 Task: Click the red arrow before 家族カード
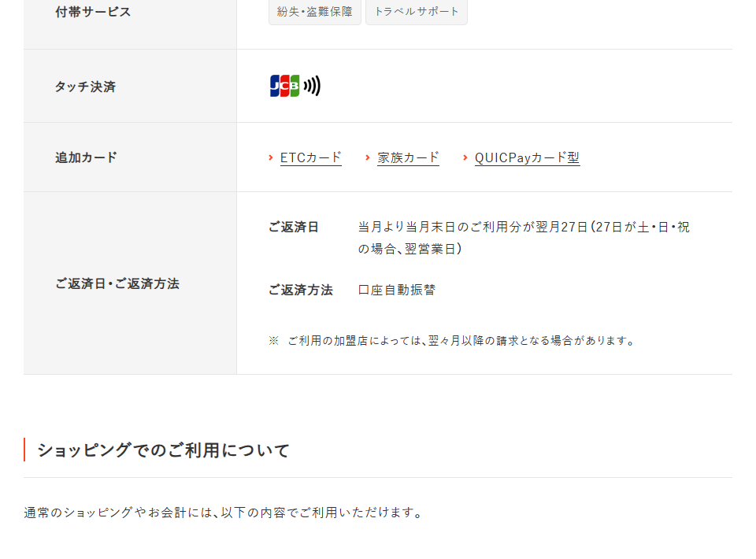pyautogui.click(x=368, y=157)
